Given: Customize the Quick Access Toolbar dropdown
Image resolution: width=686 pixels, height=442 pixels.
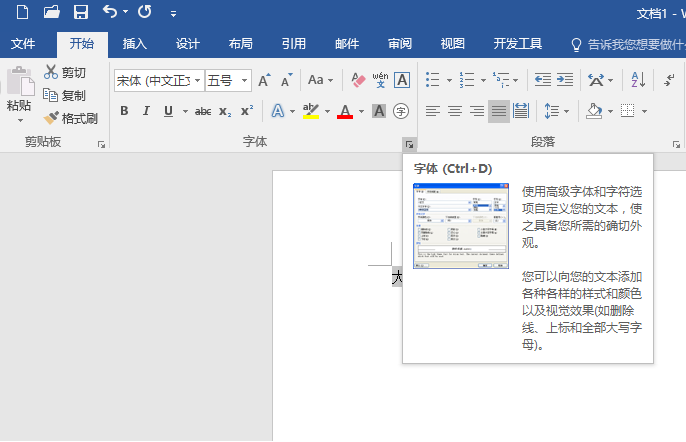Looking at the screenshot, I should coord(173,14).
